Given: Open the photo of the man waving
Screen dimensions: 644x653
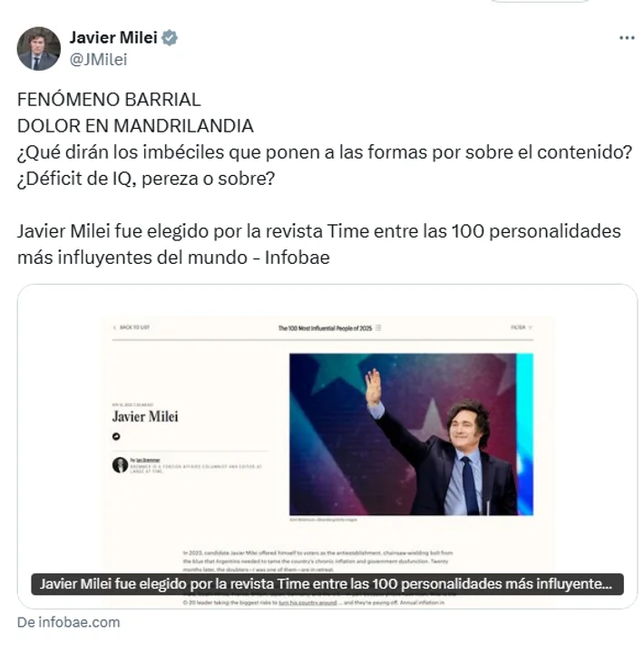Looking at the screenshot, I should point(411,434).
